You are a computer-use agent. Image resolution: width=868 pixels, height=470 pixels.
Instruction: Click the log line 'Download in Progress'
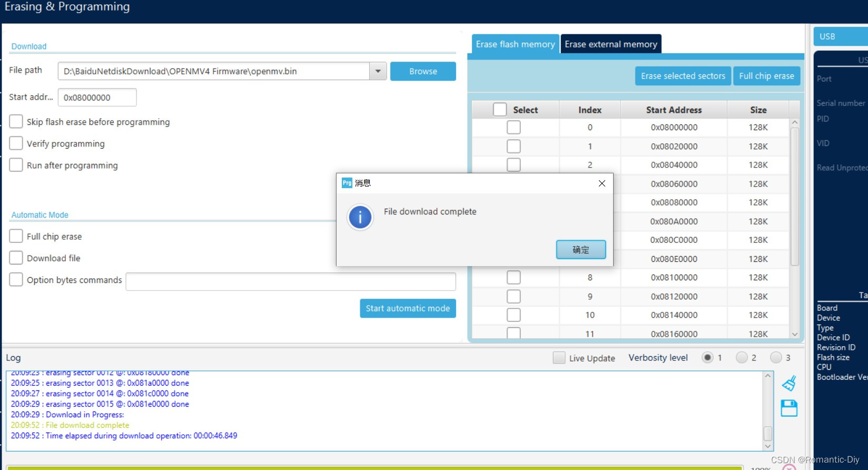pos(67,415)
